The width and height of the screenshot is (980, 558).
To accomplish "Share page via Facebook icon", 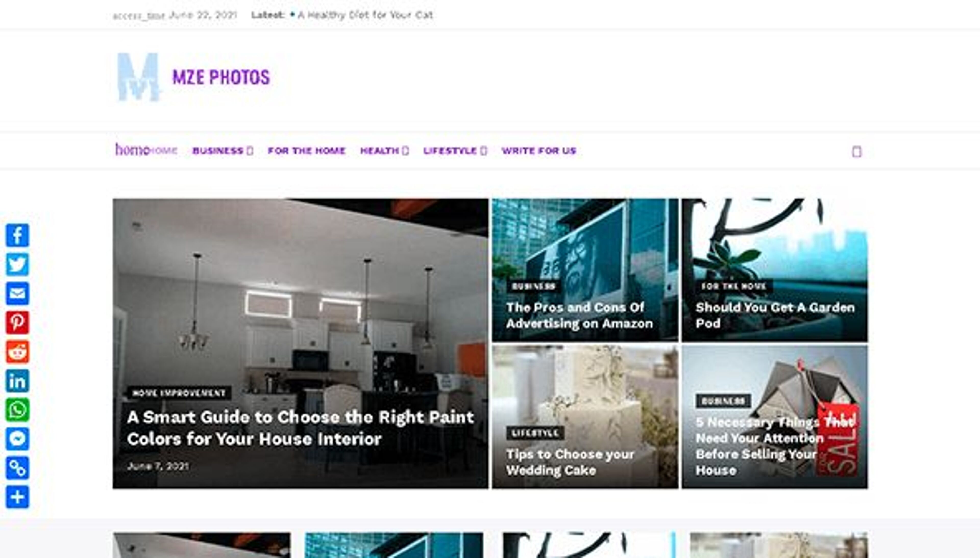I will (17, 235).
